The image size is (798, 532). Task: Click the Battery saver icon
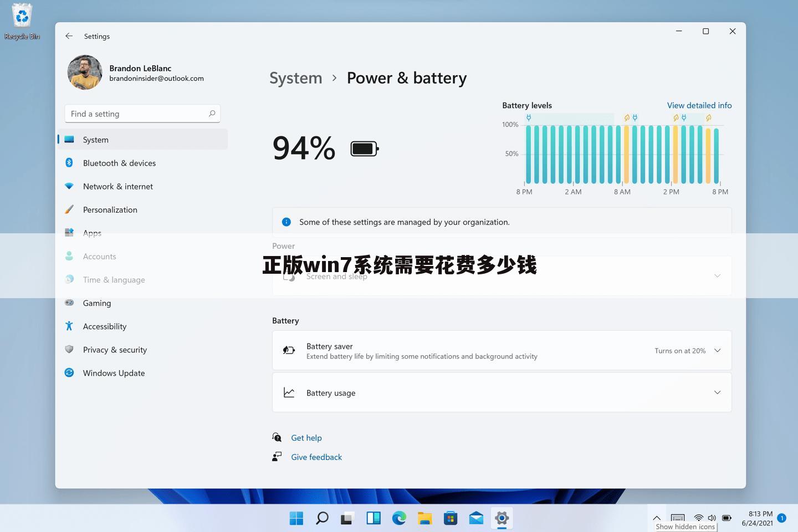(289, 350)
